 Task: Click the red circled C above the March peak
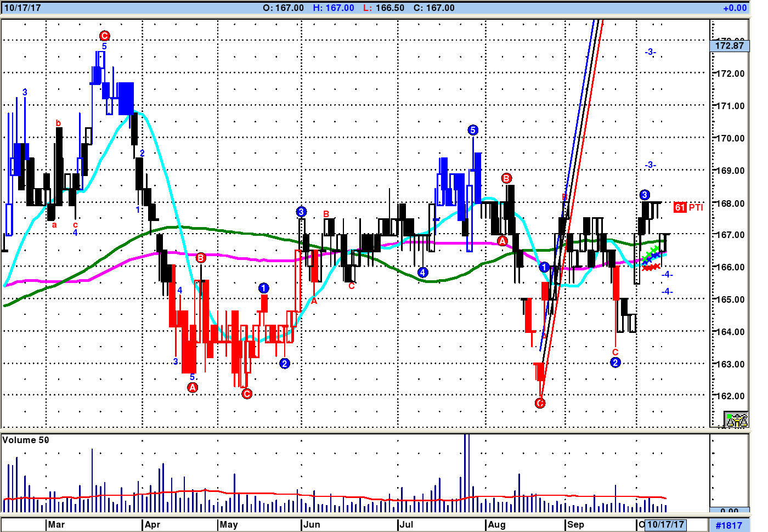pos(104,36)
